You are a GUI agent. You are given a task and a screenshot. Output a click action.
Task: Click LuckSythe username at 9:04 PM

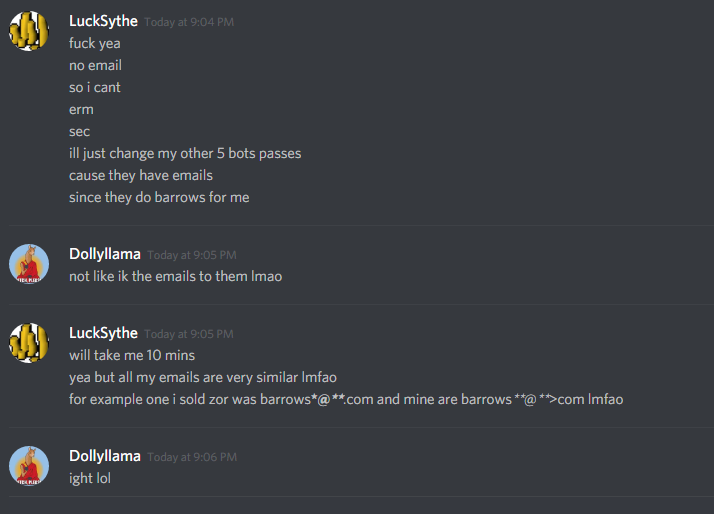click(103, 21)
